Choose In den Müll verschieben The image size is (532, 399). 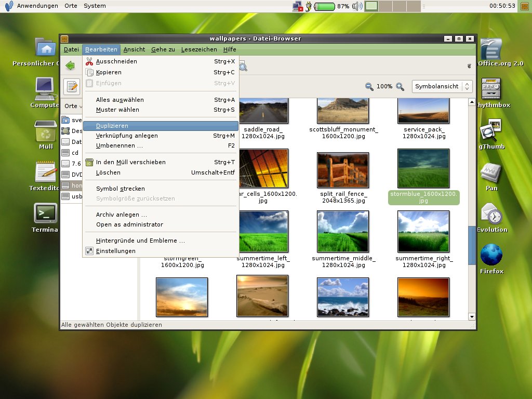(161, 162)
